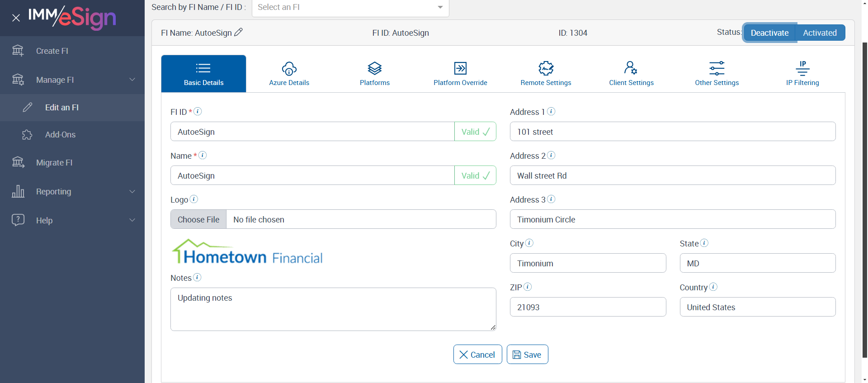The height and width of the screenshot is (383, 868).
Task: Click the Help question mark icon
Action: [x=18, y=220]
